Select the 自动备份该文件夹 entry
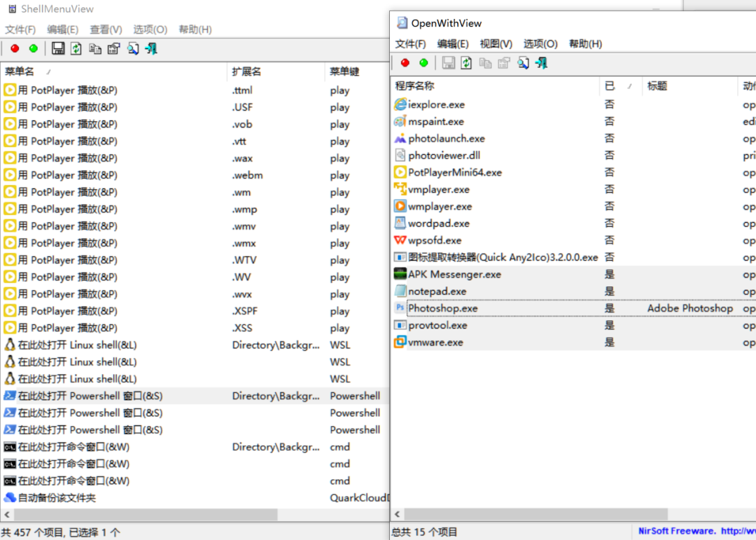Screen dimensions: 756x540 tap(57, 498)
